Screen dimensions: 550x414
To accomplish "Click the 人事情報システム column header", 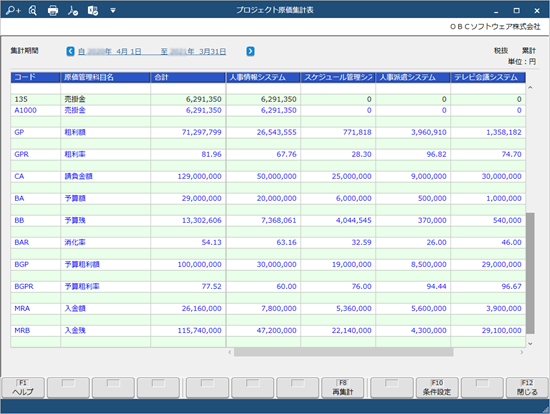I will pyautogui.click(x=263, y=78).
